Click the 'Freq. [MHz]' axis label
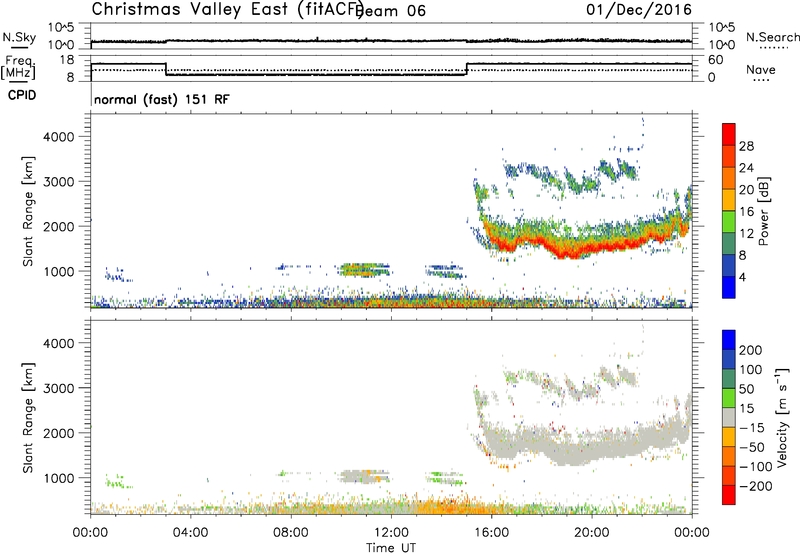Viewport: 800px width, 554px height. 19,67
